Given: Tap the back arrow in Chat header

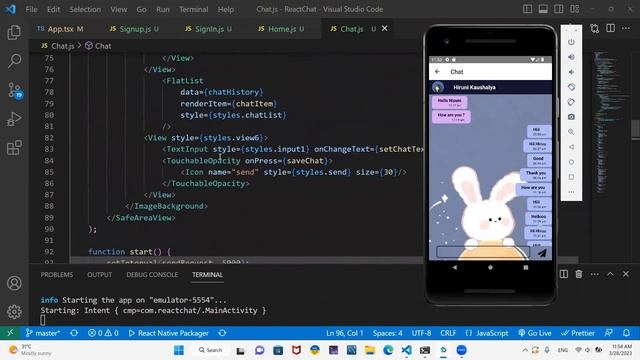Looking at the screenshot, I should [438, 71].
